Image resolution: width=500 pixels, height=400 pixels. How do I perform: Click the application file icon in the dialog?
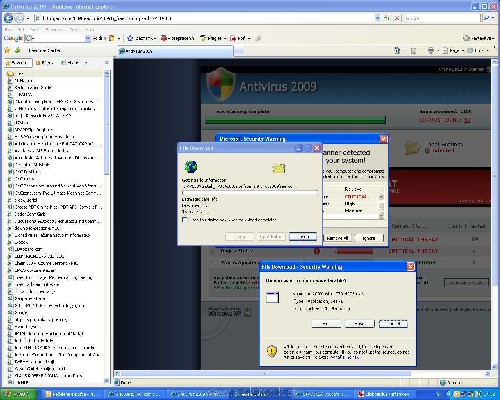pyautogui.click(x=272, y=297)
